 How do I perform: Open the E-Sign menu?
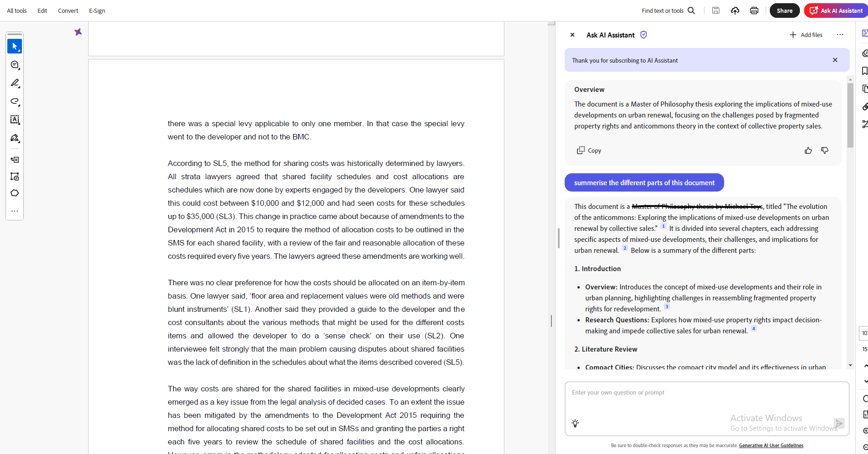pyautogui.click(x=97, y=11)
